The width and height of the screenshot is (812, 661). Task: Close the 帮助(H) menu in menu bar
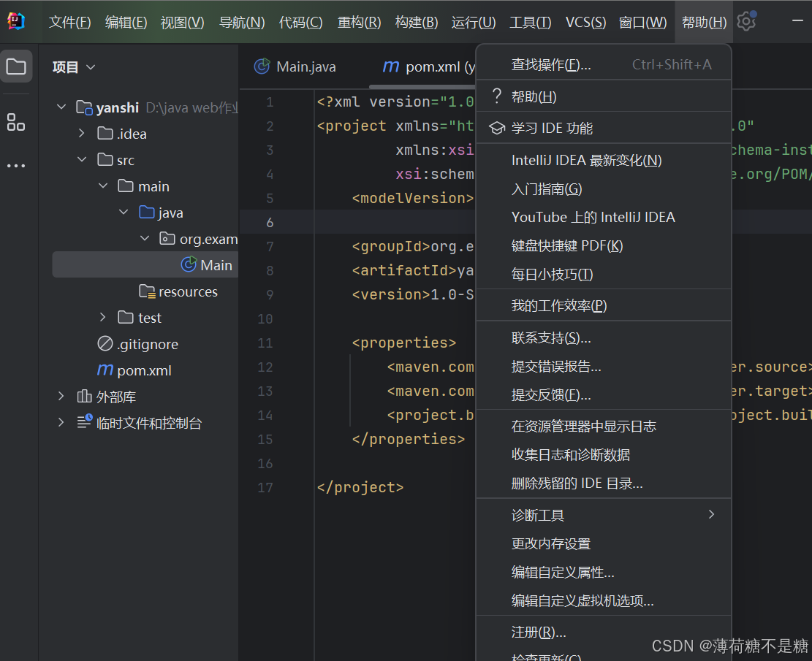(704, 22)
